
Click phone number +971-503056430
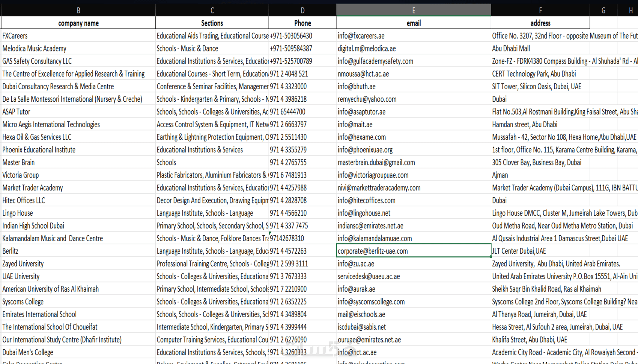point(302,36)
